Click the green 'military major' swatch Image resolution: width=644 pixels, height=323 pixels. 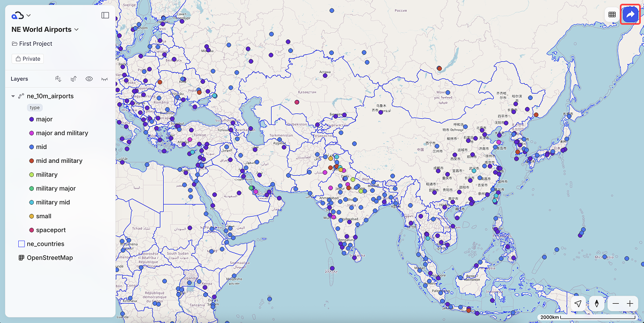coord(32,189)
